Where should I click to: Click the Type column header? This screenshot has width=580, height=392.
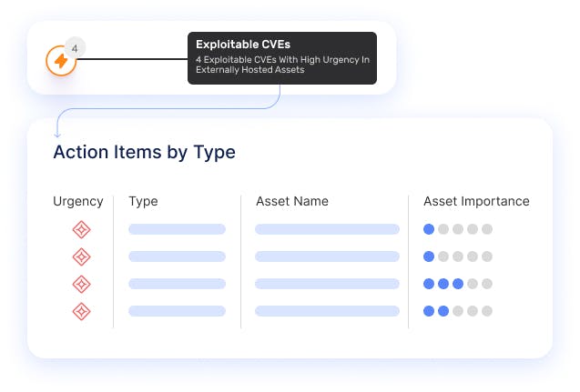(143, 201)
